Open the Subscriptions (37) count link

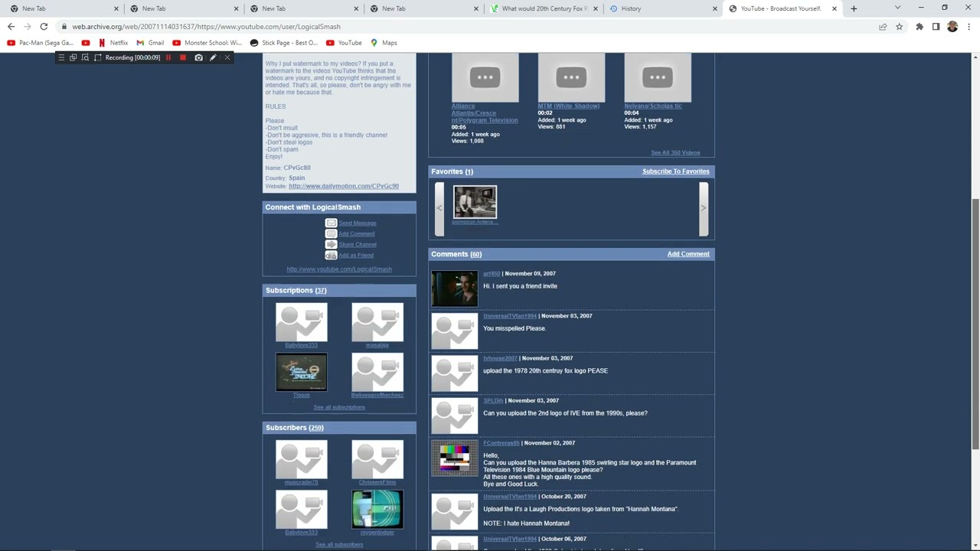coord(320,291)
